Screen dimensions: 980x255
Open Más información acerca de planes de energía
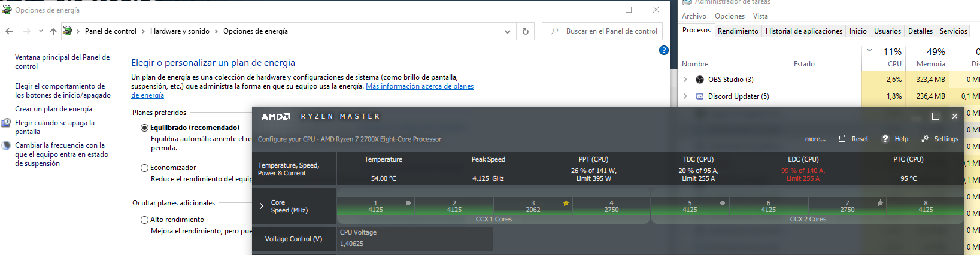420,86
